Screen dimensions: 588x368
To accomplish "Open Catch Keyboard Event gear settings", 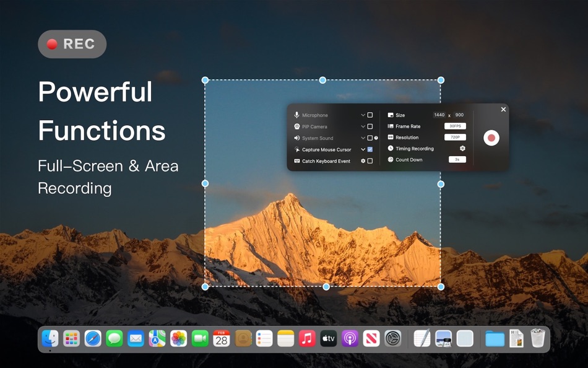I will tap(363, 160).
